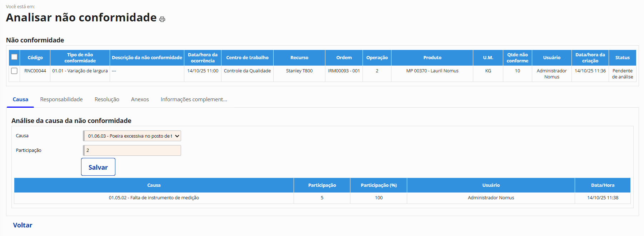Check the box for row RNC00044
The image size is (644, 236).
coord(14,71)
